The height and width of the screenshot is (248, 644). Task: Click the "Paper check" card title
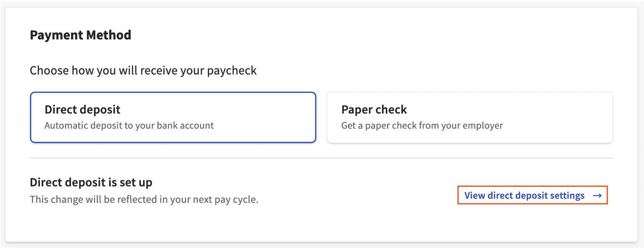374,110
